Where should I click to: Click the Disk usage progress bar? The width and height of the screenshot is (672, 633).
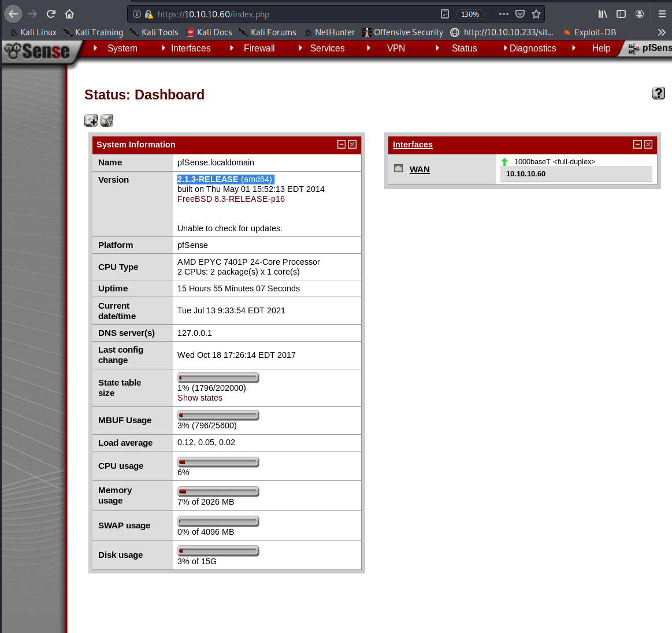218,551
